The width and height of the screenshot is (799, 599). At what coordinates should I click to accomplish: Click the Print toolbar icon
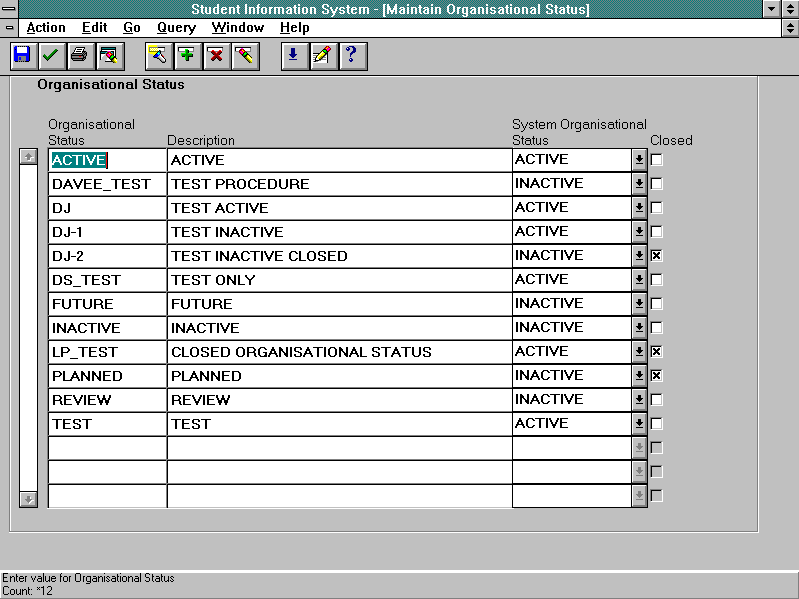79,55
